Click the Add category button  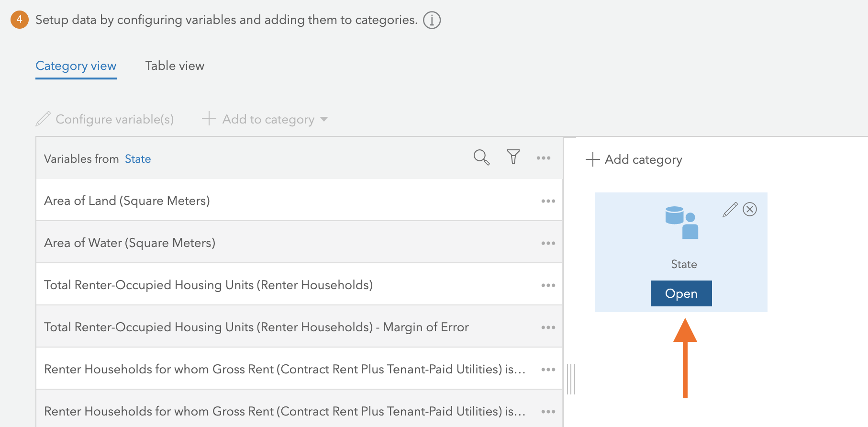coord(634,159)
